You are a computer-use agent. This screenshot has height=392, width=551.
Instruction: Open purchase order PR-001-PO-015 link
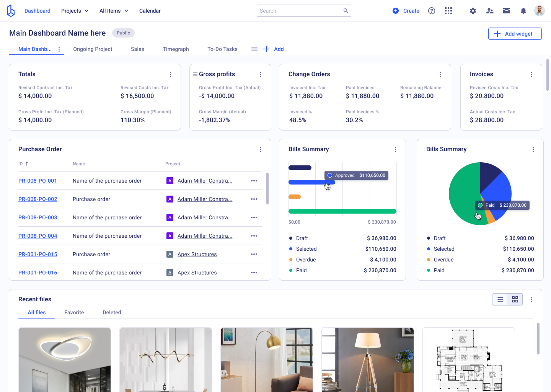37,254
